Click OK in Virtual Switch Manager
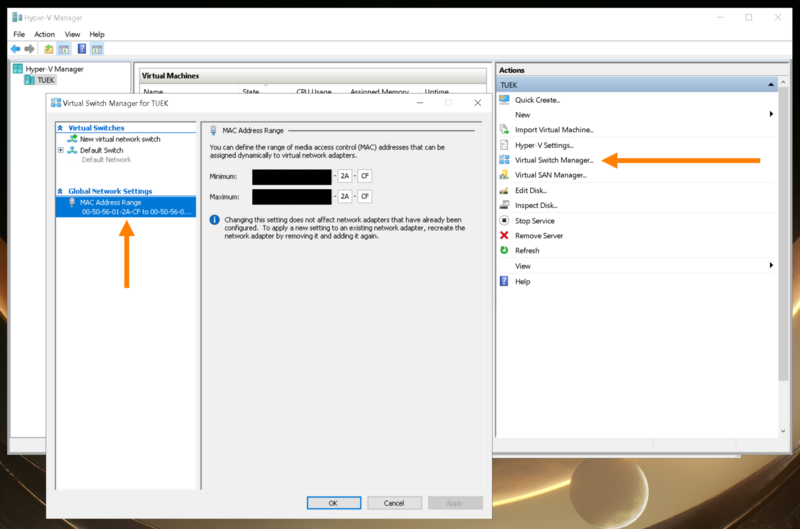 coord(334,503)
